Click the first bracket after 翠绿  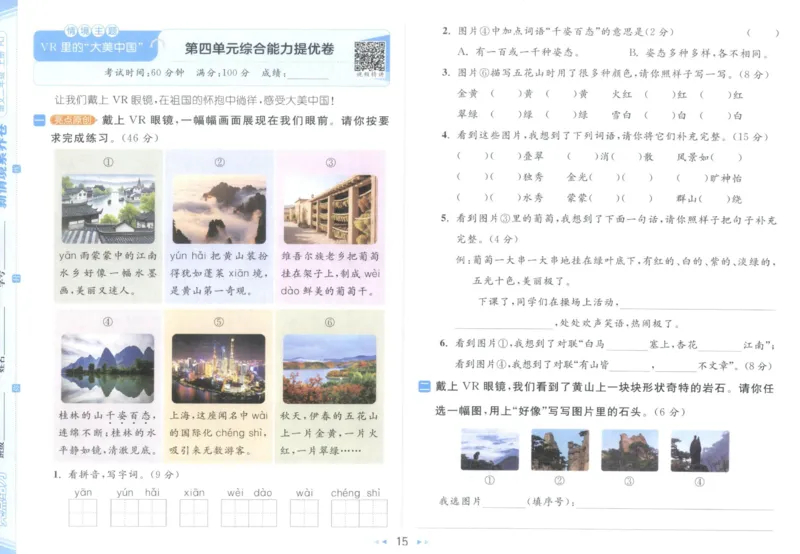pyautogui.click(x=507, y=114)
